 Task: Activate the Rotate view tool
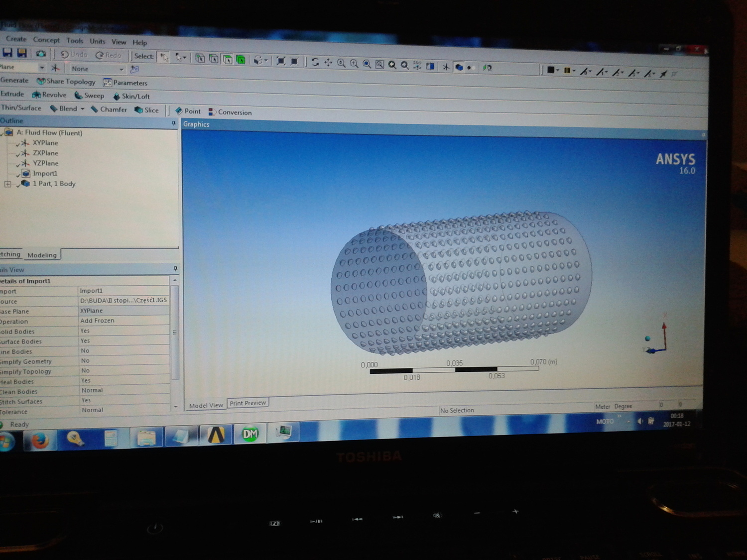(x=315, y=62)
